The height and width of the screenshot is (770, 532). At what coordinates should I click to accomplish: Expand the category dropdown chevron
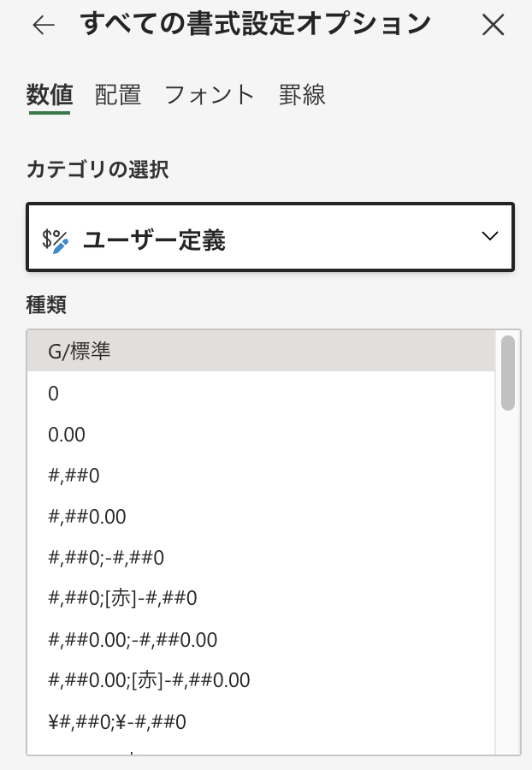489,237
